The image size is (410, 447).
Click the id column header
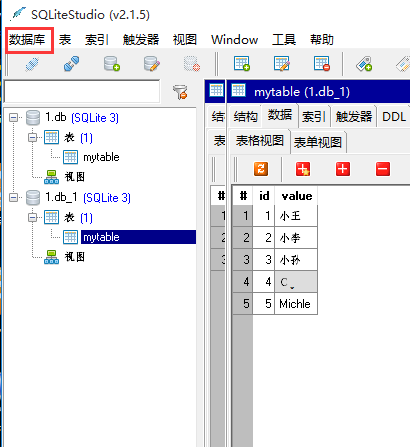[264, 196]
